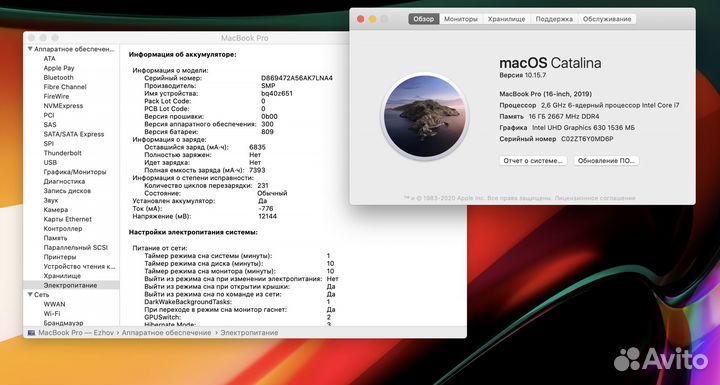Select Запись дисков in the sidebar

coord(67,191)
